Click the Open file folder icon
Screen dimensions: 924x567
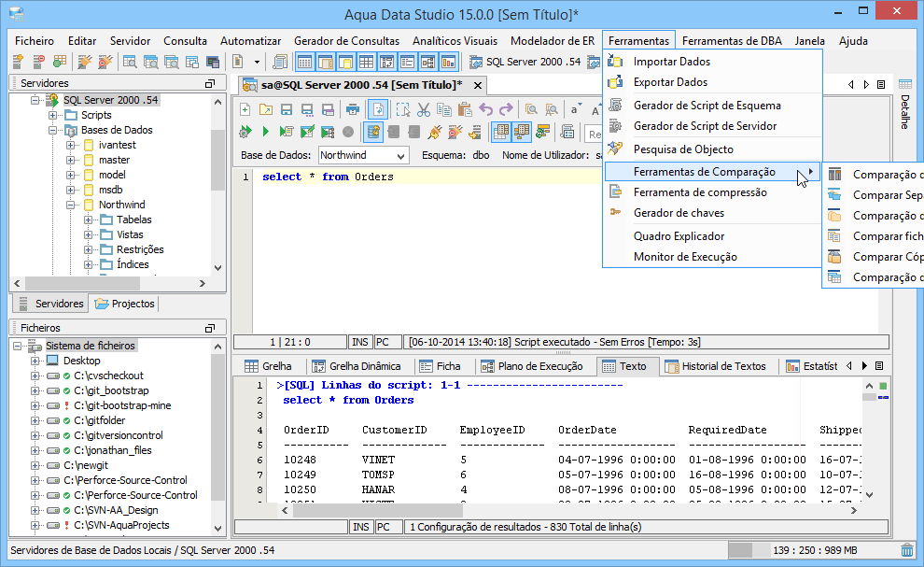tap(266, 109)
